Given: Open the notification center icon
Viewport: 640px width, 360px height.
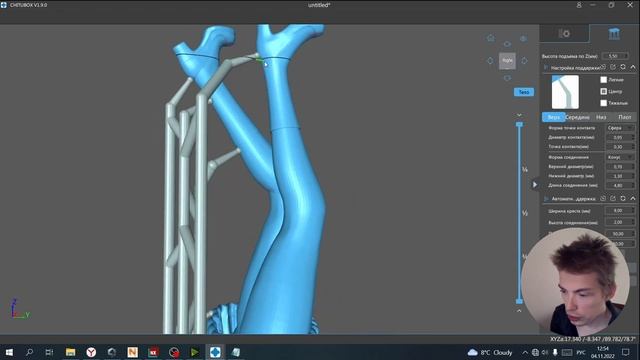Looking at the screenshot, I should [626, 352].
